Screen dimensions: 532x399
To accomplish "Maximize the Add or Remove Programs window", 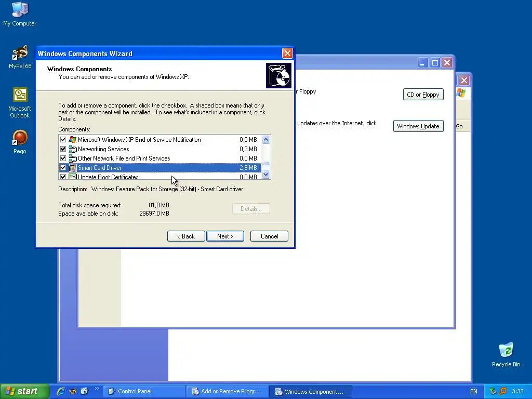I will point(435,63).
